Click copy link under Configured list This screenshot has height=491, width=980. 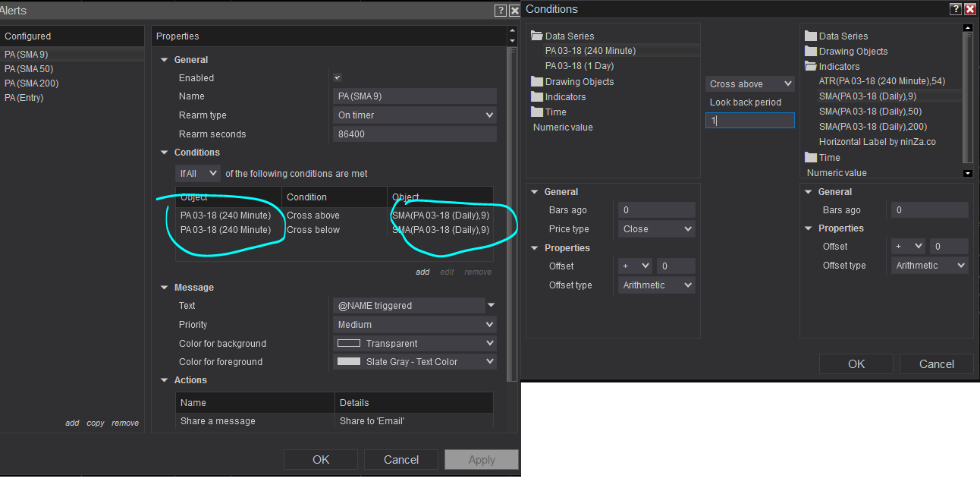coord(96,423)
